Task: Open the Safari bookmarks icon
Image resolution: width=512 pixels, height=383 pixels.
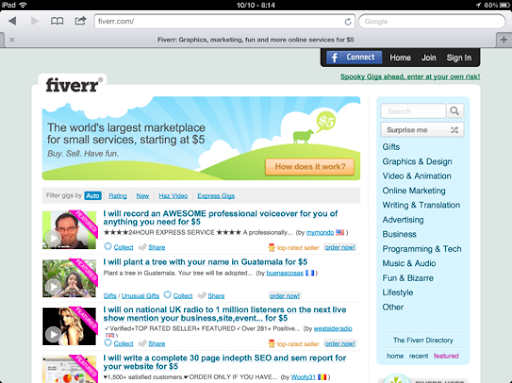Action: pyautogui.click(x=57, y=21)
